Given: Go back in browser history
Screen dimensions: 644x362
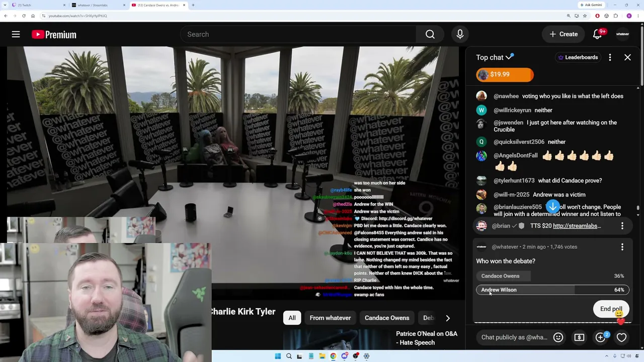Looking at the screenshot, I should [x=6, y=16].
